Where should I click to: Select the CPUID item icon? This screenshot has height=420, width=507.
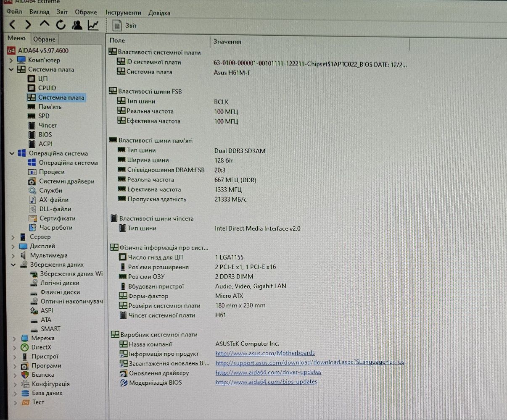(31, 88)
